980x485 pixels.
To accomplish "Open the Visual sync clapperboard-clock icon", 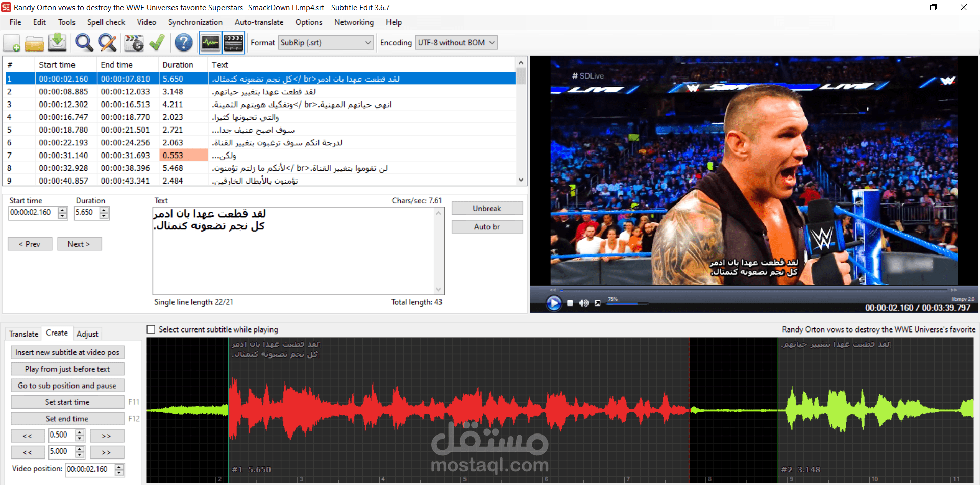I will 134,43.
